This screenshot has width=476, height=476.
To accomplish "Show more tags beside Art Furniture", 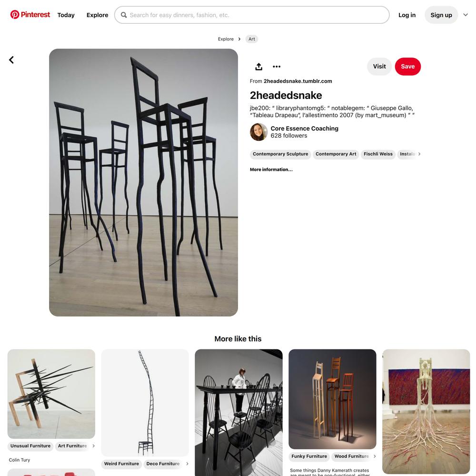I will 93,446.
